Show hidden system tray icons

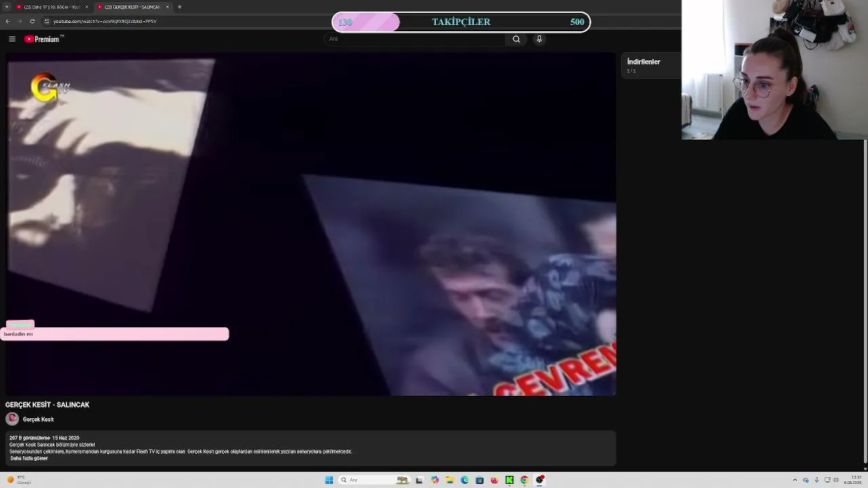click(795, 480)
